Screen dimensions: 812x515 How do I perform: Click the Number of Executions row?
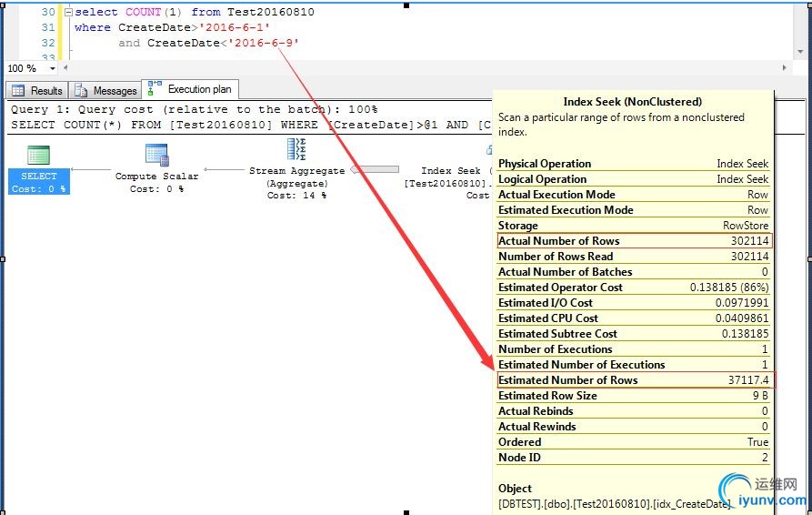(634, 349)
